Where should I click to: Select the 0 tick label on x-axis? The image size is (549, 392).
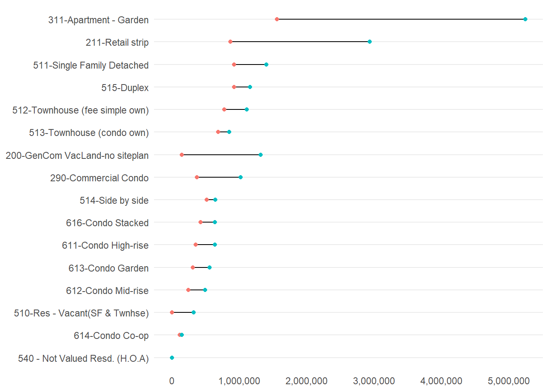pos(172,381)
